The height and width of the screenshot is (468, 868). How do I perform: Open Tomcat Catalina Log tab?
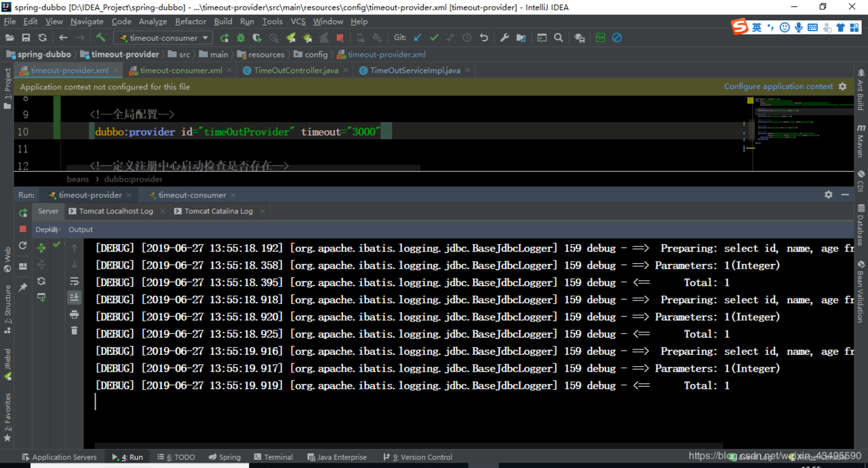(218, 211)
